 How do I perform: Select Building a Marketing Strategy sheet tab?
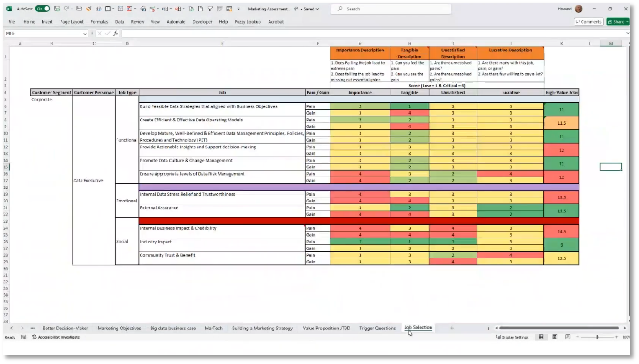click(x=262, y=328)
